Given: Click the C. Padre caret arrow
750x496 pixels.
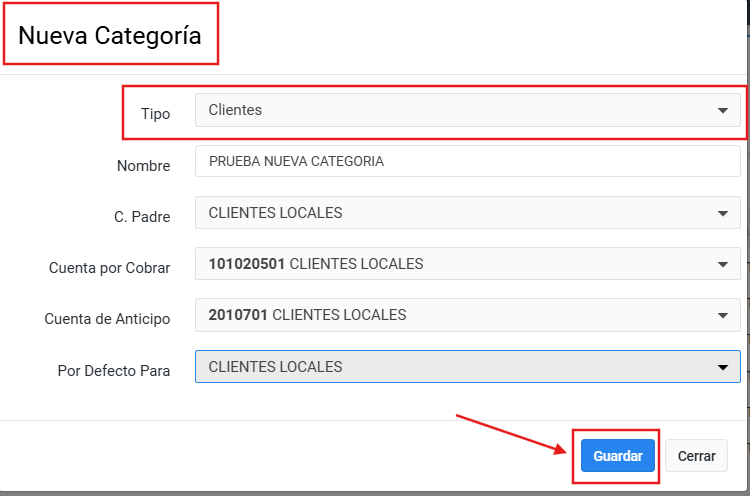Looking at the screenshot, I should [723, 213].
